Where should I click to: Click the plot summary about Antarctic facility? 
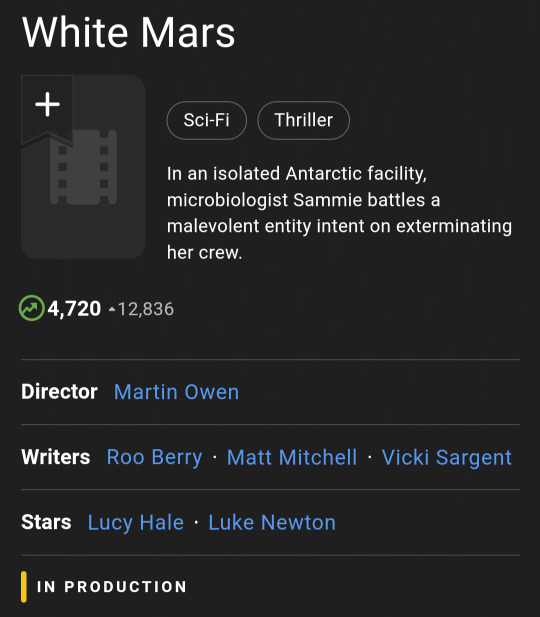pos(339,213)
